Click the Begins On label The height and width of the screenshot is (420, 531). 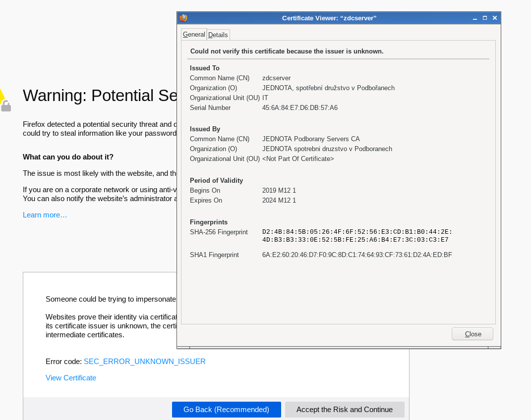tap(205, 190)
